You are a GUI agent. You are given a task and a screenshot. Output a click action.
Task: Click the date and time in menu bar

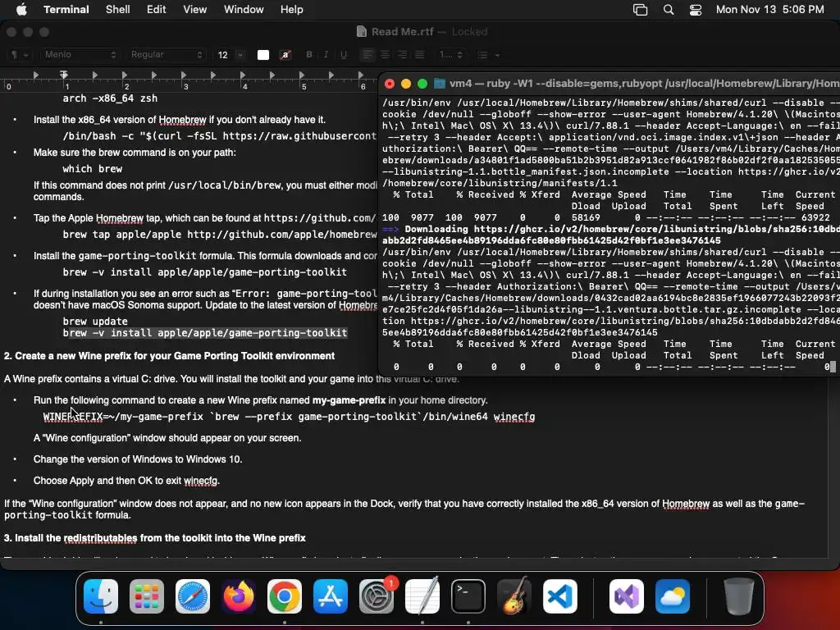tap(769, 9)
